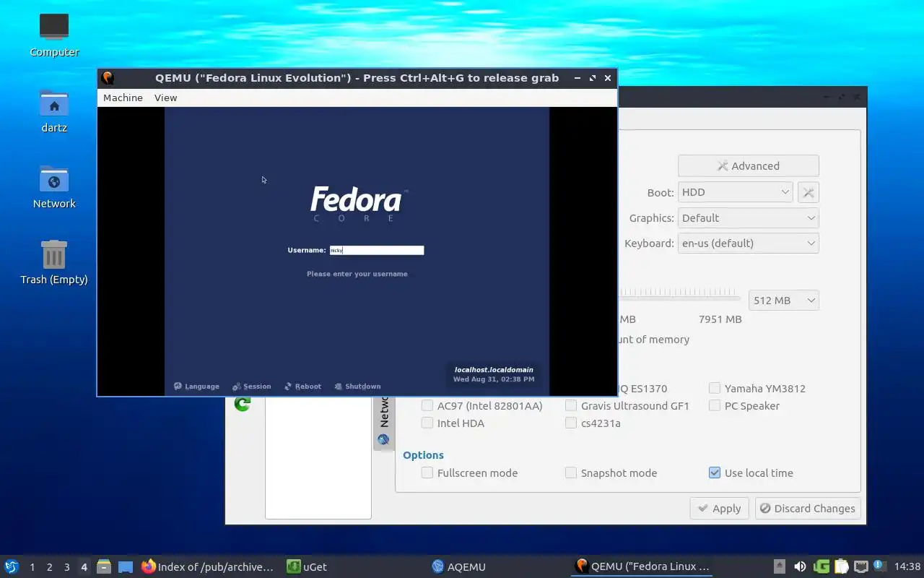Open the Keyboard layout dropdown en-us
The width and height of the screenshot is (924, 578).
pos(748,243)
